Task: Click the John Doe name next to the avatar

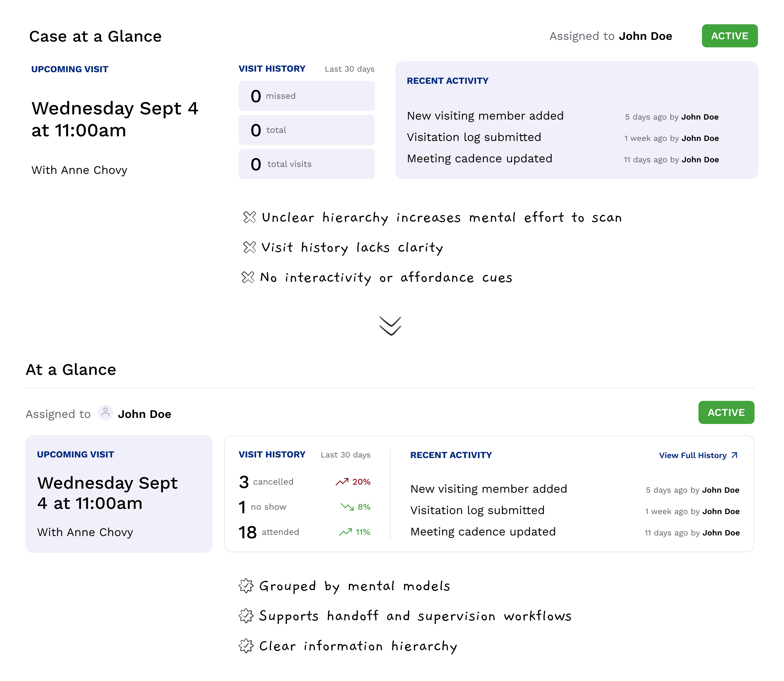Action: tap(144, 414)
